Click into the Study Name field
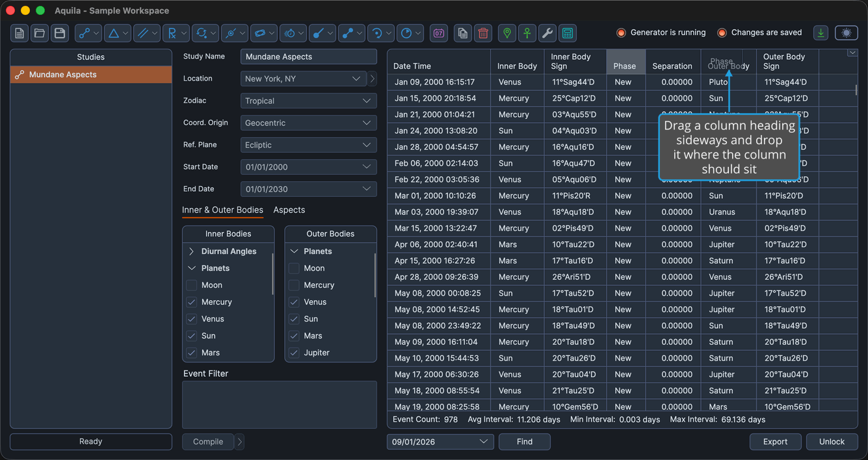The image size is (868, 460). click(x=309, y=57)
